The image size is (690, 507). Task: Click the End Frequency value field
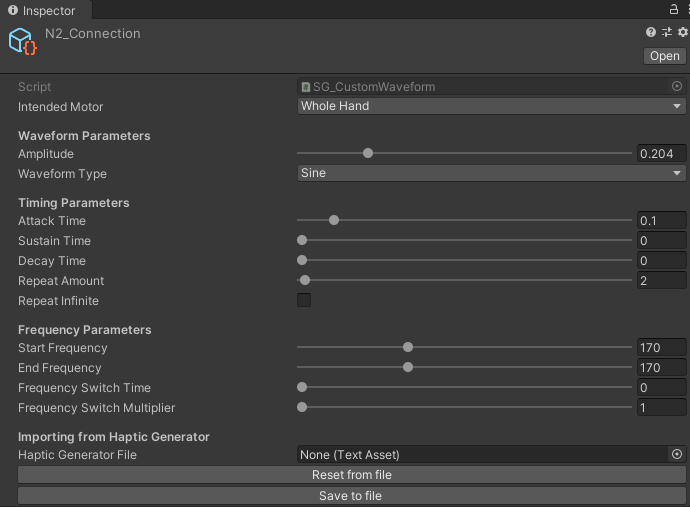click(661, 368)
